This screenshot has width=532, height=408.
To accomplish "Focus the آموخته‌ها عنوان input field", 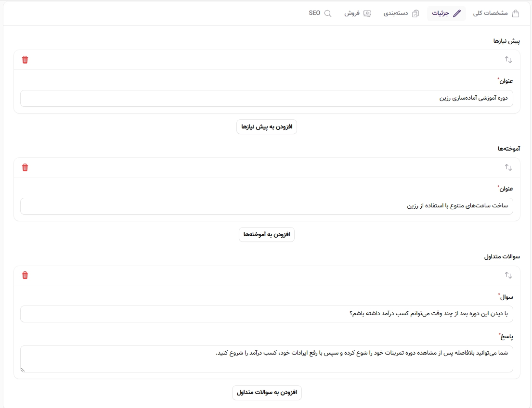I will pos(267,206).
